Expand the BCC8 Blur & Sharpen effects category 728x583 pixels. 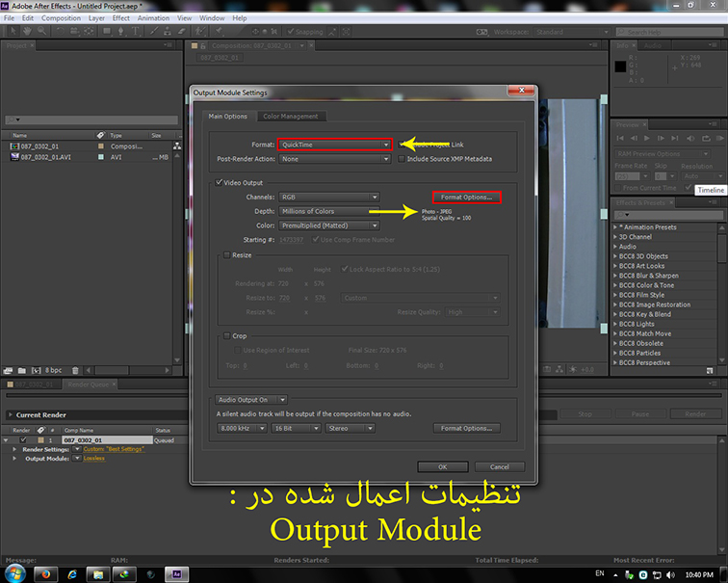click(x=615, y=276)
